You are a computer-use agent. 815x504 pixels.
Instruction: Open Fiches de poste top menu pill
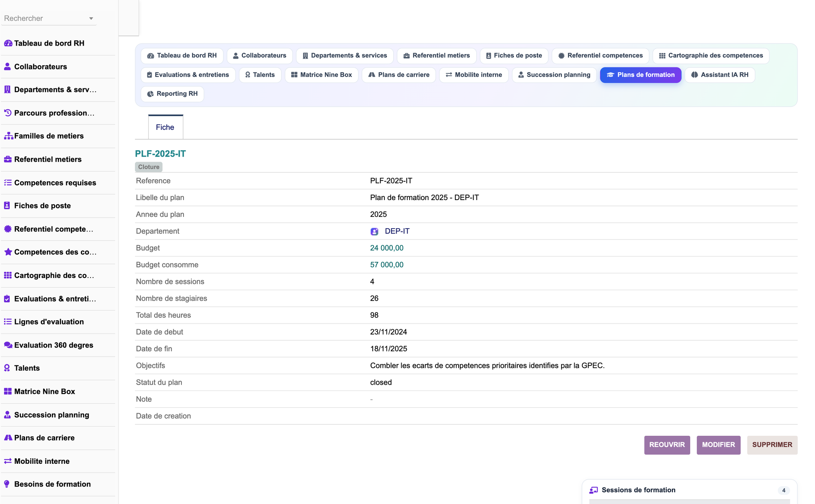[514, 56]
